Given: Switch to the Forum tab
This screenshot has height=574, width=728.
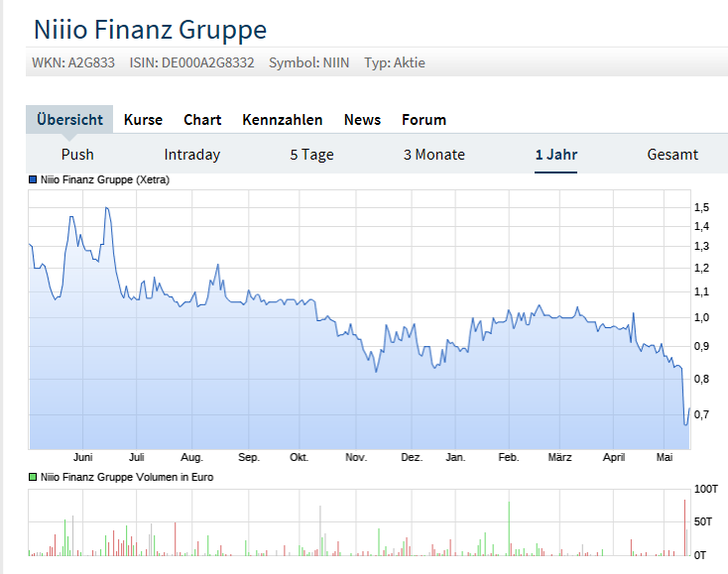Looking at the screenshot, I should (x=424, y=120).
